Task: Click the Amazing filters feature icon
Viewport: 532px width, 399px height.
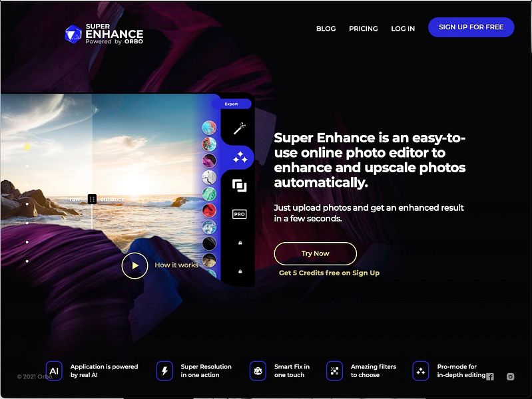Action: pyautogui.click(x=334, y=371)
